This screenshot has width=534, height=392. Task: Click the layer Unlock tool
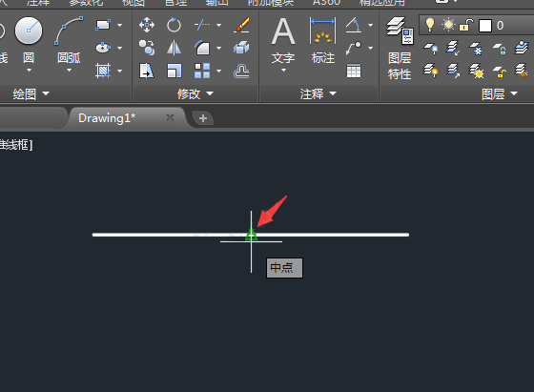[500, 72]
